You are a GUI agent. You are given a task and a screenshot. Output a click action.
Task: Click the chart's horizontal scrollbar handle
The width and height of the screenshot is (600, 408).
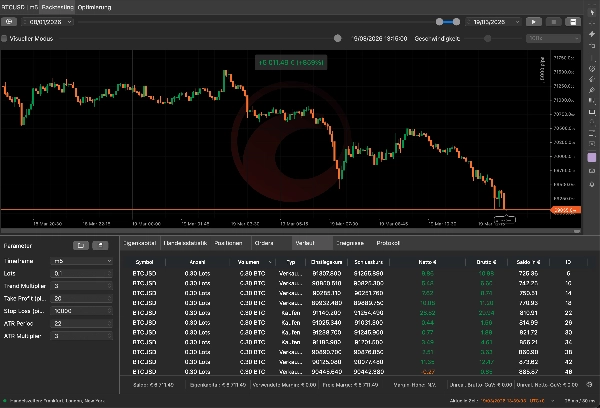[577, 231]
